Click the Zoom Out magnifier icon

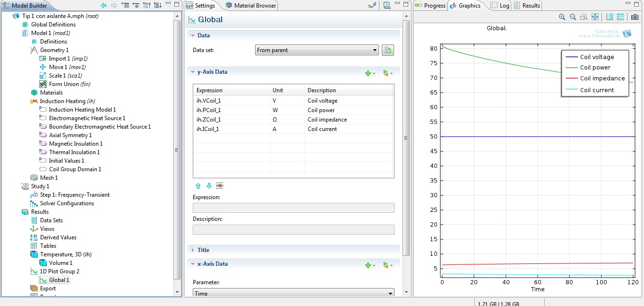coord(573,17)
